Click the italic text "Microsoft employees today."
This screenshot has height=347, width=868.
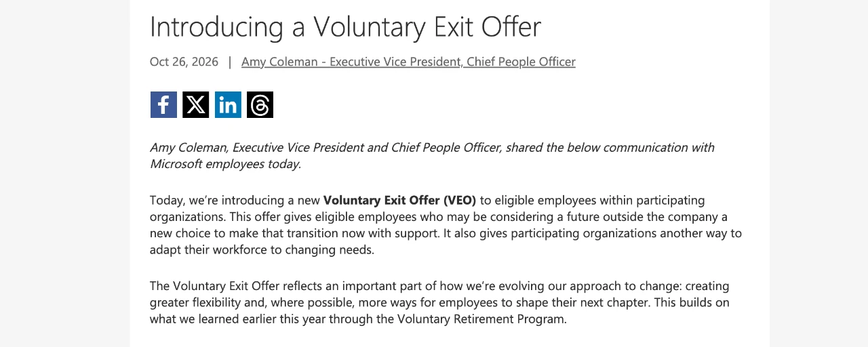pos(225,164)
